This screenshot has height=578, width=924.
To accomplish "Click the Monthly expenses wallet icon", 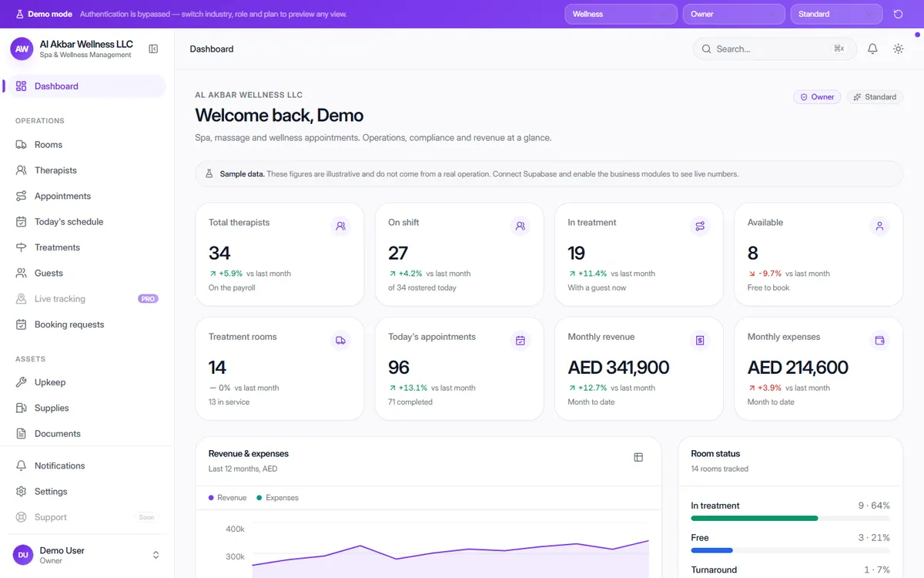I will [x=879, y=340].
